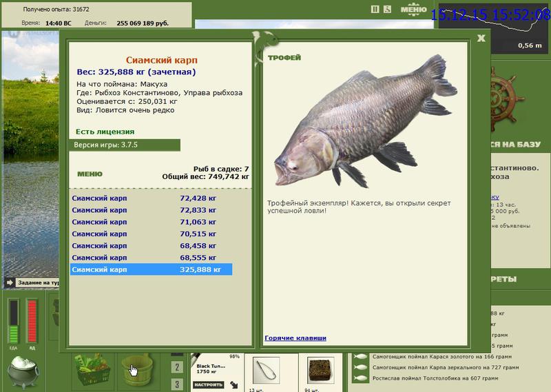Switch to tackle slot 3
This screenshot has width=551, height=392.
tap(177, 384)
